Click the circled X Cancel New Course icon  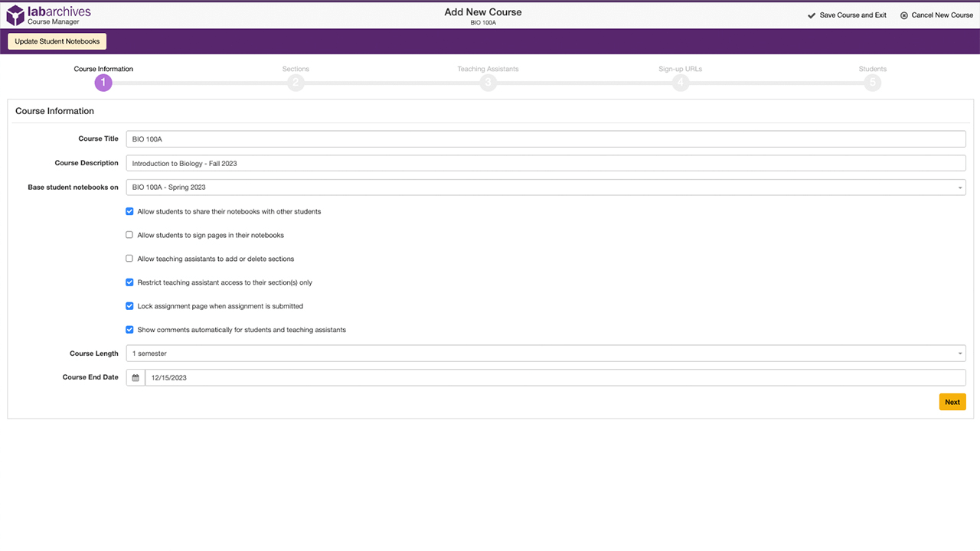(x=904, y=15)
